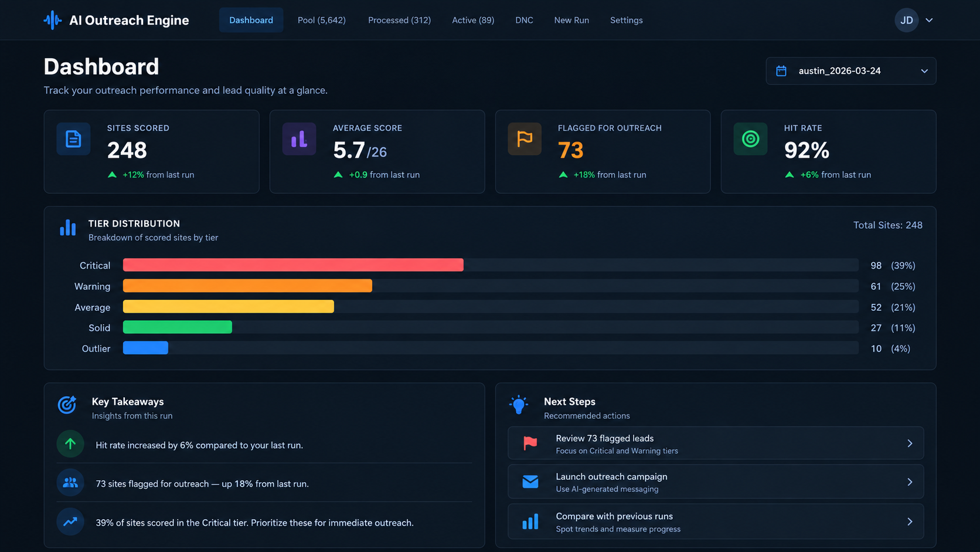Viewport: 980px width, 552px height.
Task: Click the people icon beside flagged sites takeaway
Action: 70,483
